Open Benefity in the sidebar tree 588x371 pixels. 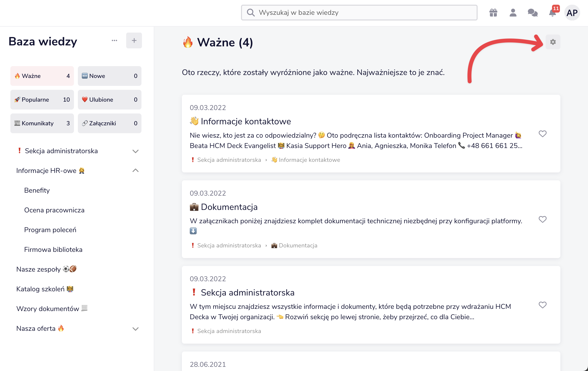tap(37, 190)
